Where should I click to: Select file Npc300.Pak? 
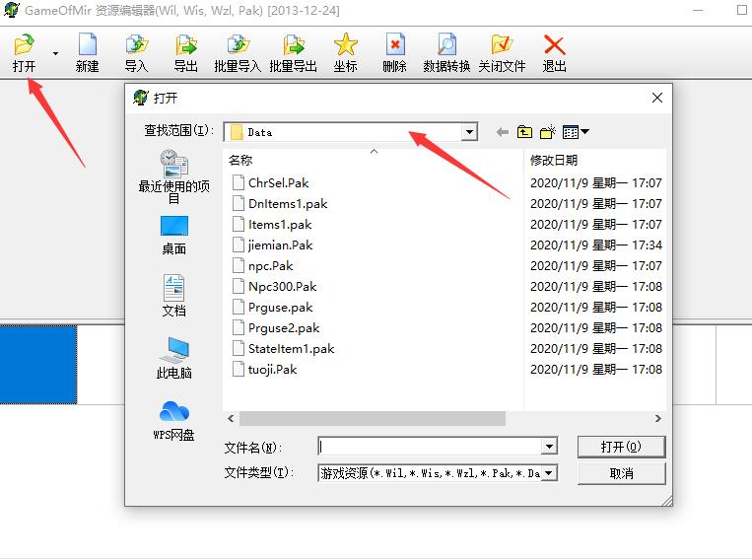(x=282, y=287)
